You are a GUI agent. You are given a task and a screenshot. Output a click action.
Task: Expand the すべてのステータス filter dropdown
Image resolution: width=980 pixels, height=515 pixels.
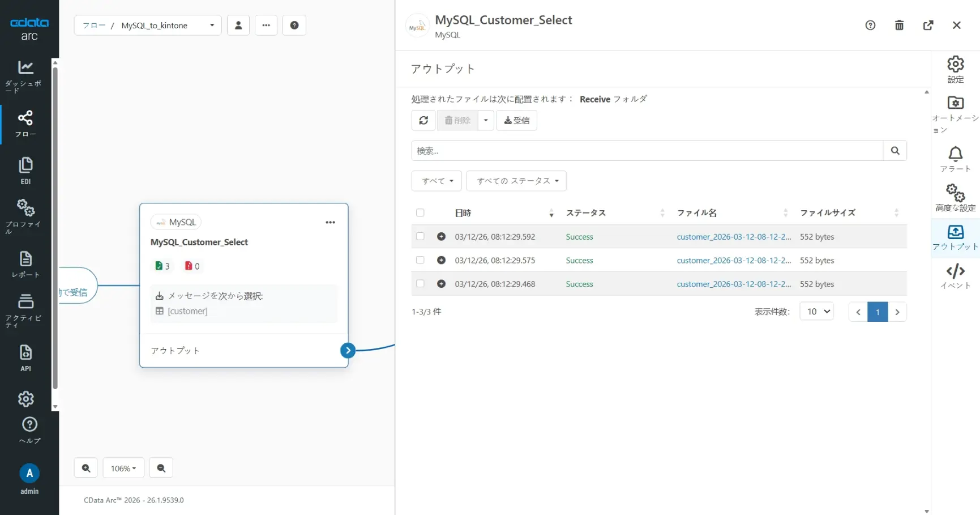(x=516, y=181)
